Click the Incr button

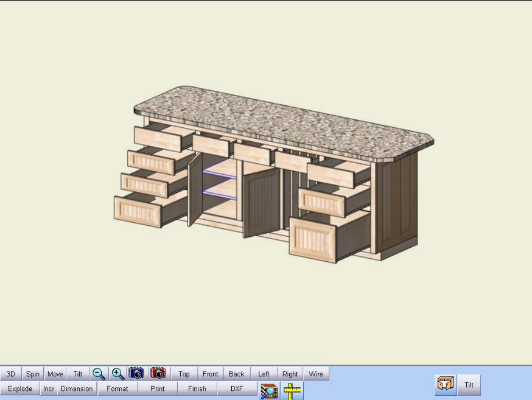49,388
